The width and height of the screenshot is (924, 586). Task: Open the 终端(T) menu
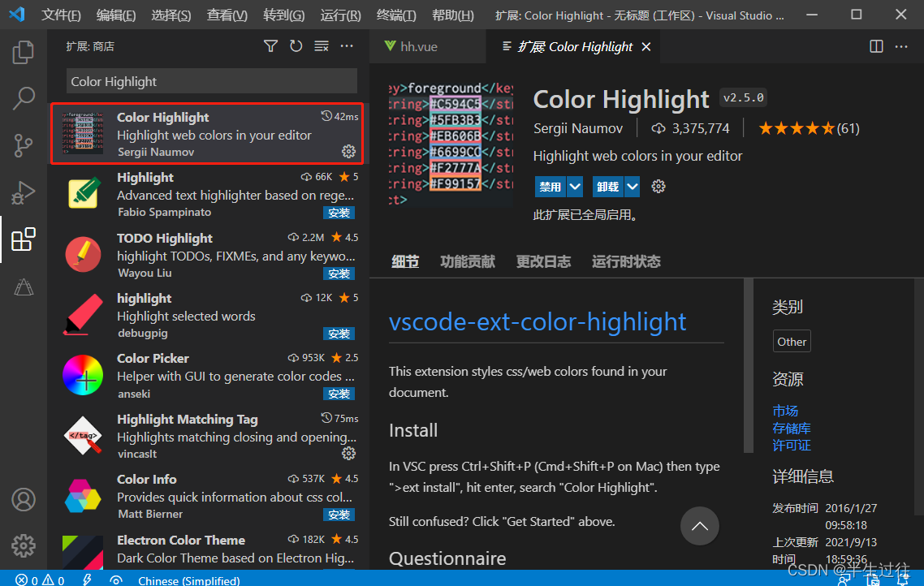pos(396,15)
